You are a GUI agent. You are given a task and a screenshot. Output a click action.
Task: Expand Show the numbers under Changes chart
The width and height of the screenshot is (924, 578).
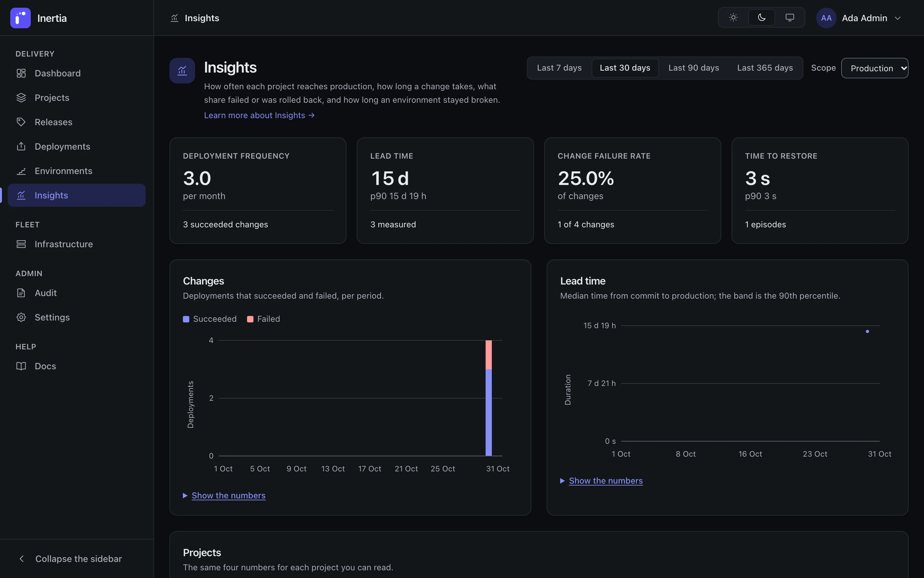tap(228, 495)
